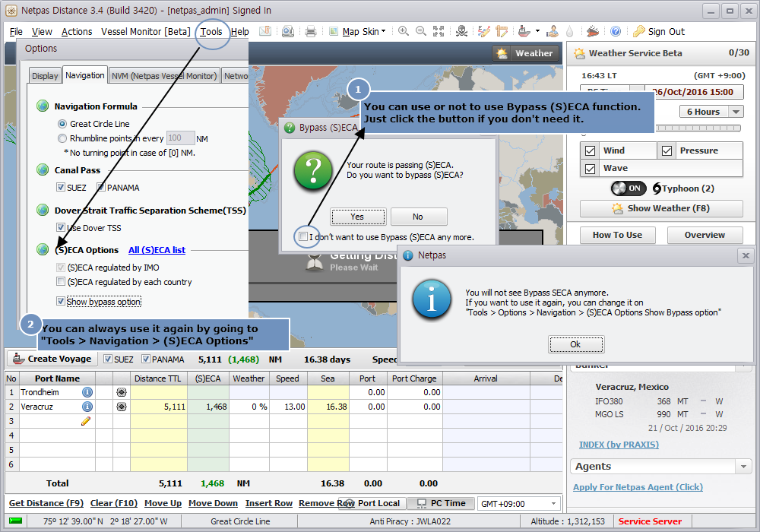Click the green status indicator in status bar

15,521
